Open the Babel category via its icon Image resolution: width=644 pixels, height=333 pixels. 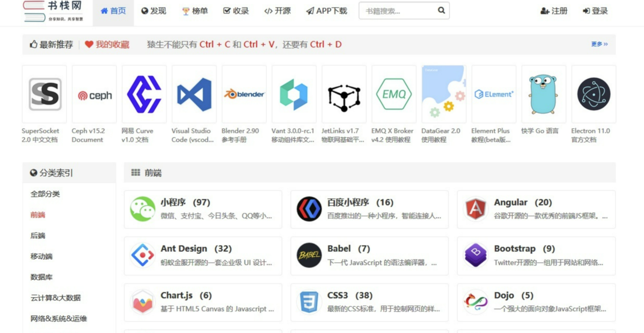[x=309, y=254]
